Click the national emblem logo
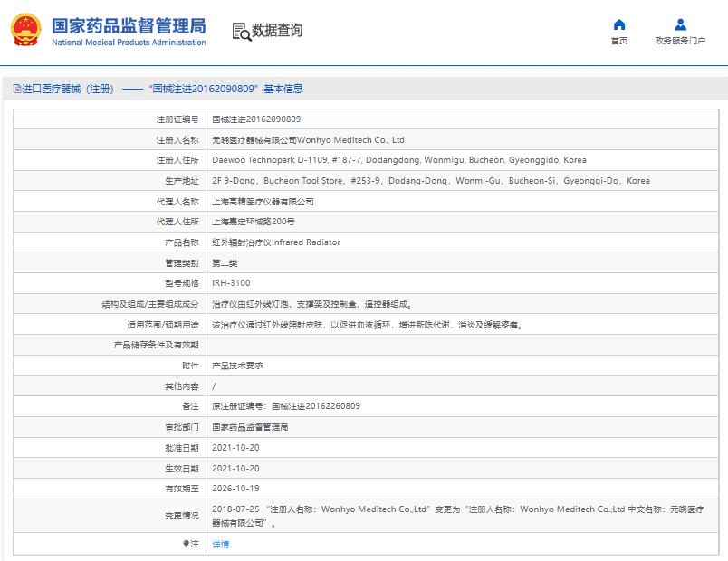 click(26, 30)
